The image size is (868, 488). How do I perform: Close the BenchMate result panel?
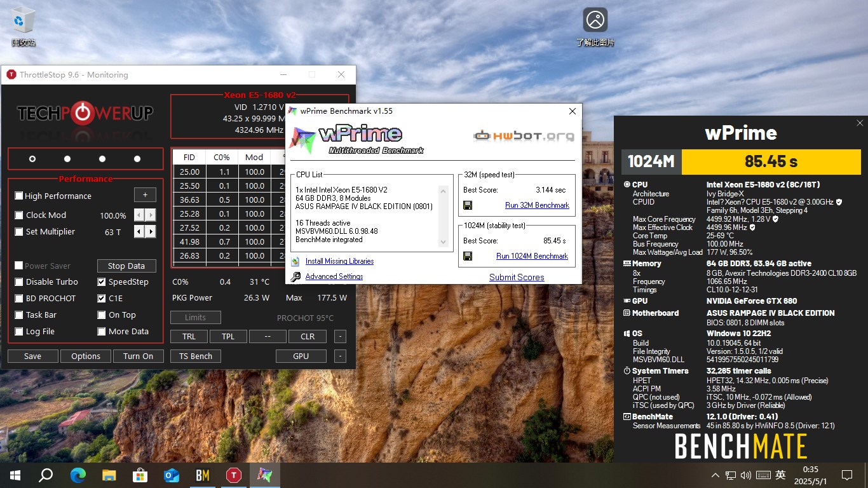[x=860, y=123]
